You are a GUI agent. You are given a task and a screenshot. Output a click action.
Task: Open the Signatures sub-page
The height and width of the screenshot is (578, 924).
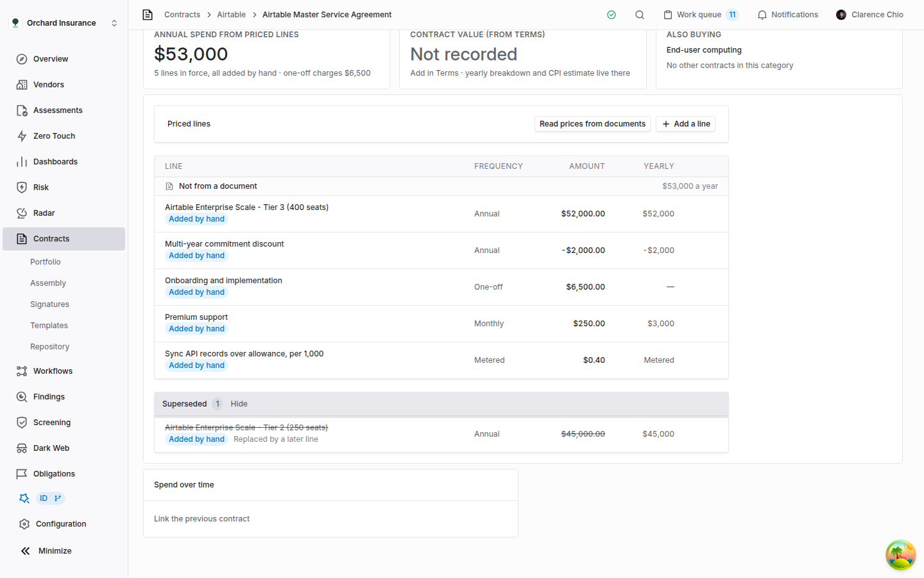(x=49, y=304)
